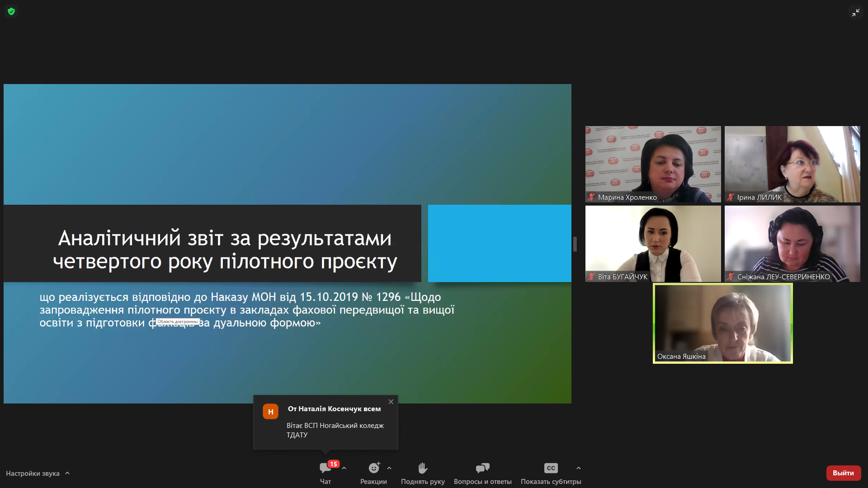The height and width of the screenshot is (488, 868).
Task: Click the green encryption shield icon
Action: (x=11, y=11)
